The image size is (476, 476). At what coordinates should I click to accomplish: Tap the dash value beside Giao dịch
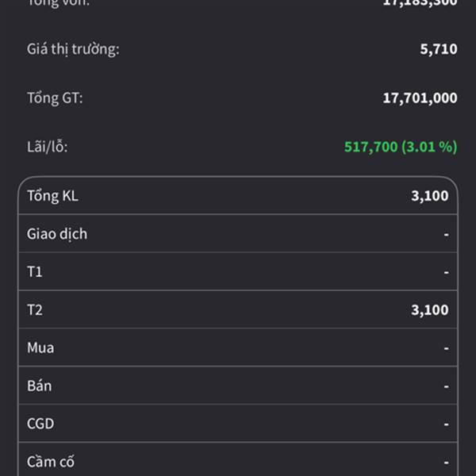pyautogui.click(x=446, y=235)
